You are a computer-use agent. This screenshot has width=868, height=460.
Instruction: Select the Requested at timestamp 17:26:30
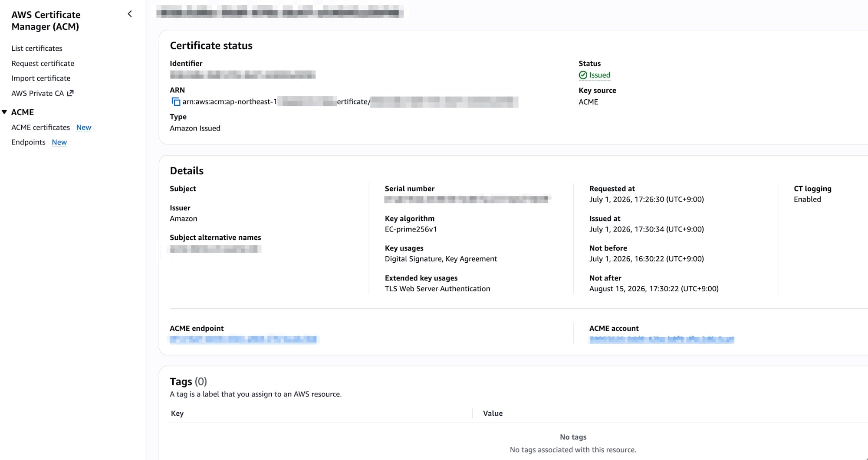click(646, 199)
